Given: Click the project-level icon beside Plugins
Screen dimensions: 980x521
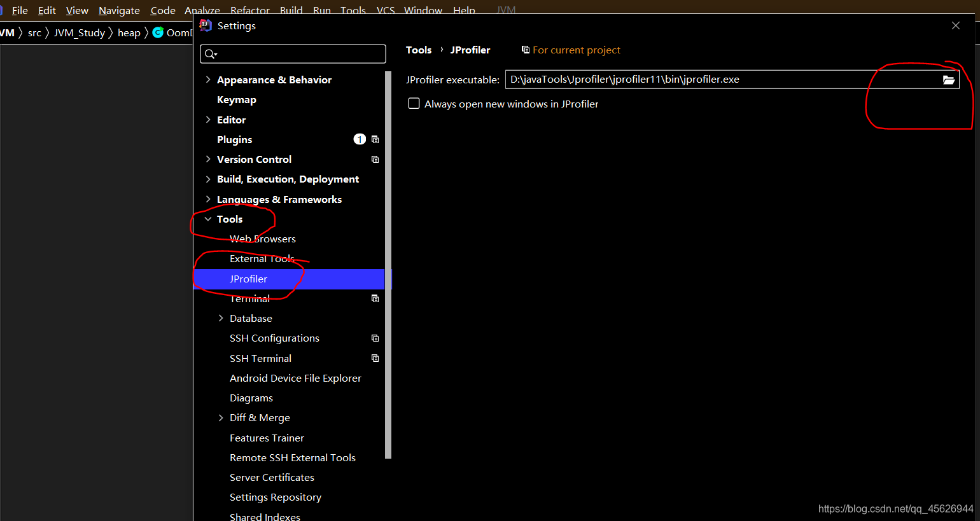Looking at the screenshot, I should pos(375,139).
